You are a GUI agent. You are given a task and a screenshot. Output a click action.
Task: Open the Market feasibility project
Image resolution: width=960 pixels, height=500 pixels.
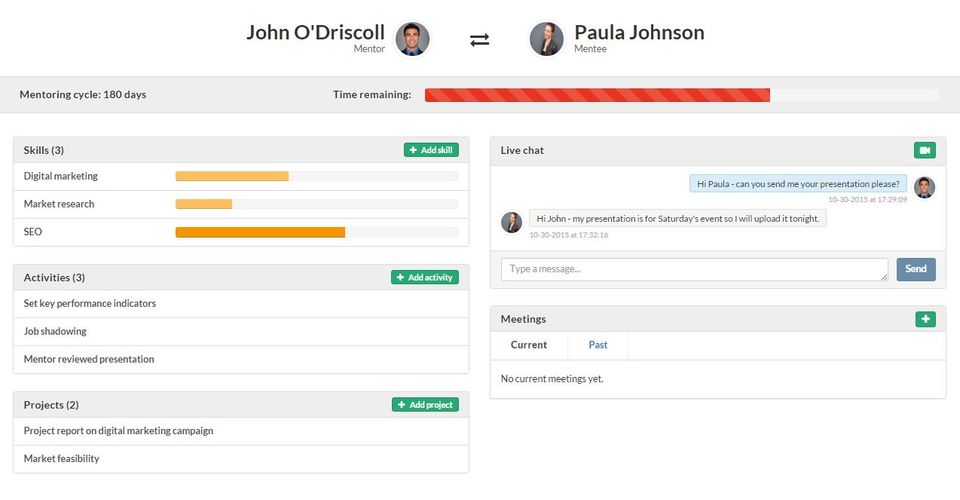point(241,458)
